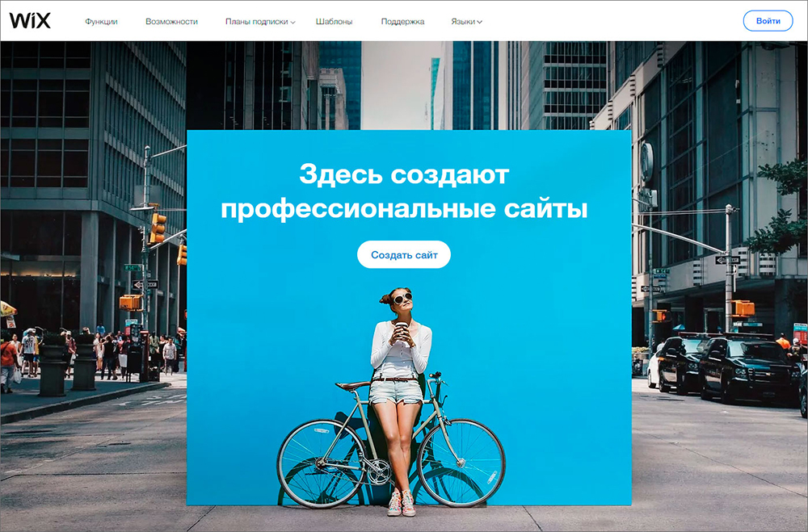Expand the chevron beside Планы подписки
Image resolution: width=808 pixels, height=532 pixels.
click(x=292, y=22)
